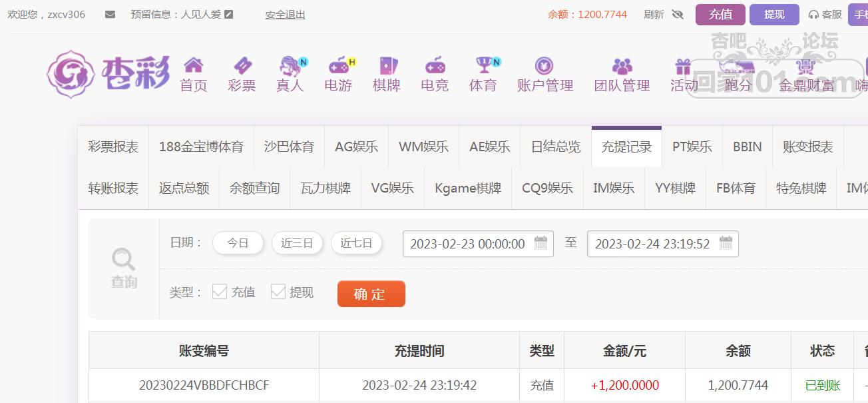The height and width of the screenshot is (403, 868).
Task: Open 彩票 lottery ticket icon
Action: click(242, 65)
